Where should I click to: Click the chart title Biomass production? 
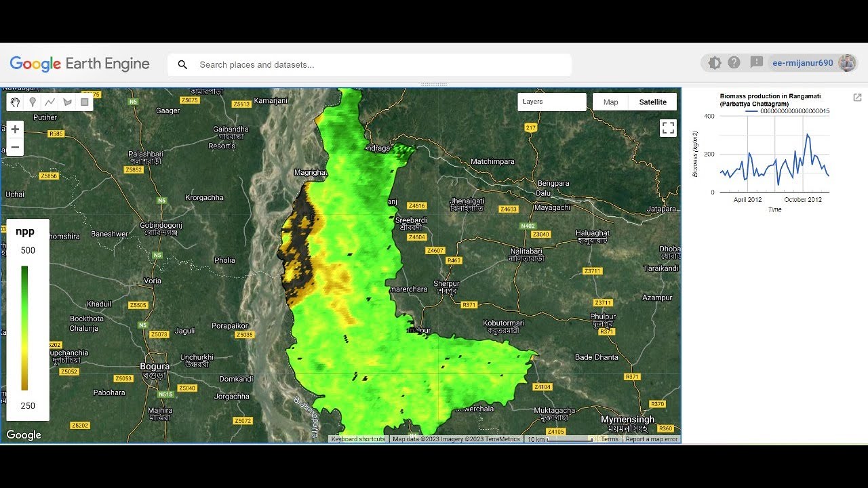(770, 100)
